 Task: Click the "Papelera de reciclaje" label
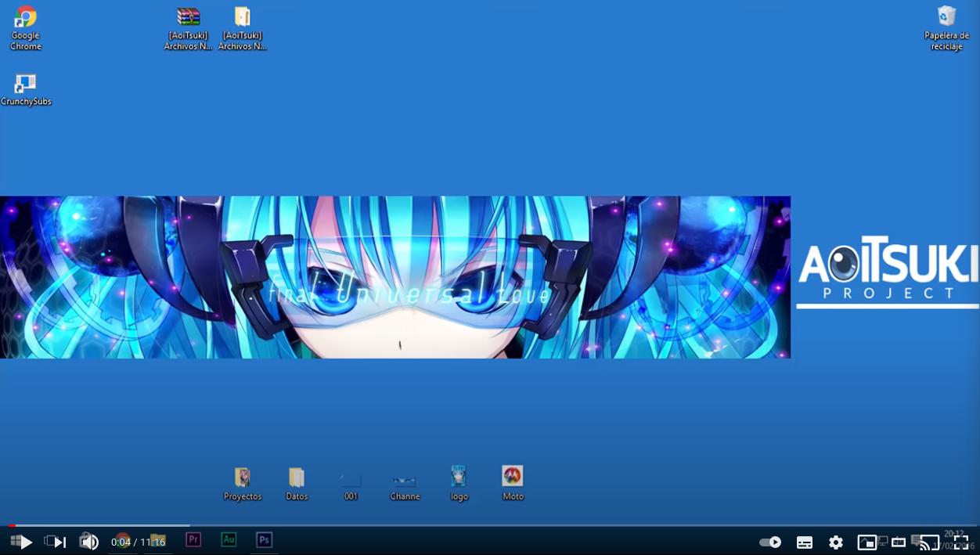(946, 41)
